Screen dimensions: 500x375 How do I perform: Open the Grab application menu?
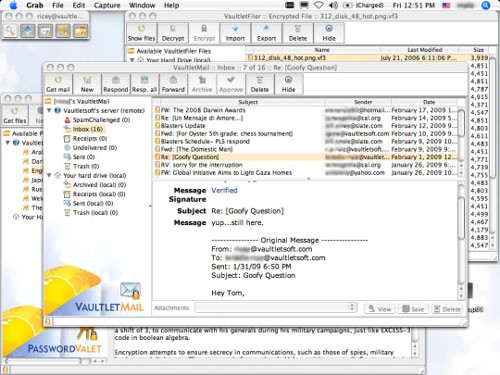tap(35, 5)
